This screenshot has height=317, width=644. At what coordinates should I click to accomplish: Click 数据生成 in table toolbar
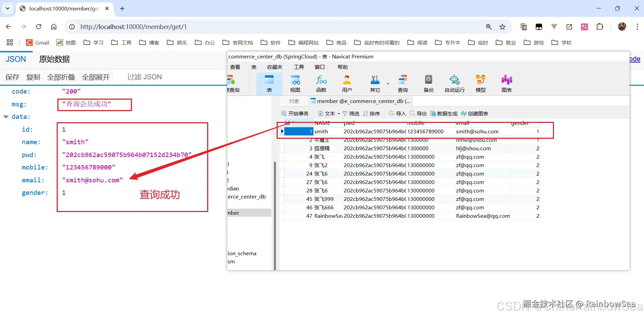(444, 113)
